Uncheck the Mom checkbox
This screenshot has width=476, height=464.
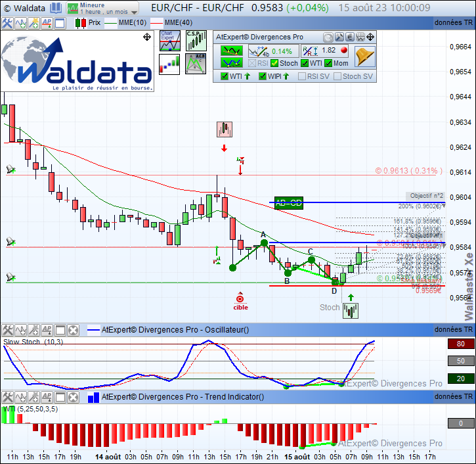[x=328, y=63]
